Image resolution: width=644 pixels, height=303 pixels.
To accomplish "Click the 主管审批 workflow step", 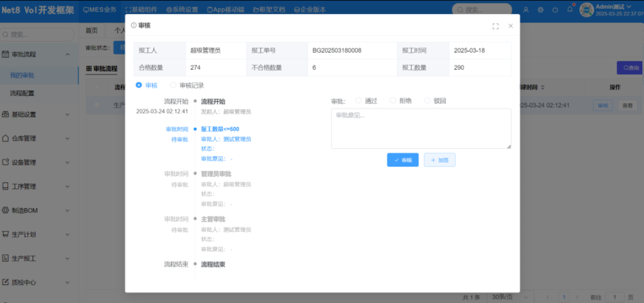I will click(213, 219).
